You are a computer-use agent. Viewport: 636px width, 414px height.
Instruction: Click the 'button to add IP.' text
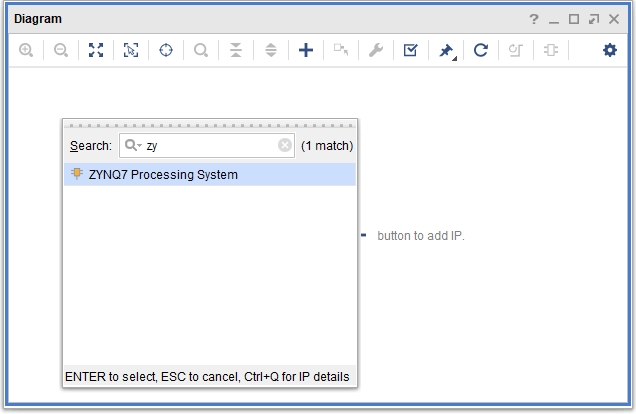[421, 236]
